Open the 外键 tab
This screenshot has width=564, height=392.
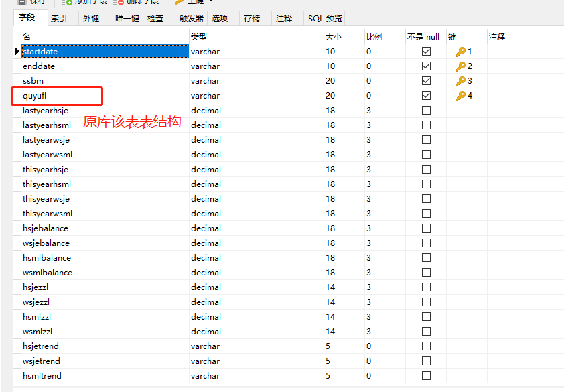tap(94, 18)
